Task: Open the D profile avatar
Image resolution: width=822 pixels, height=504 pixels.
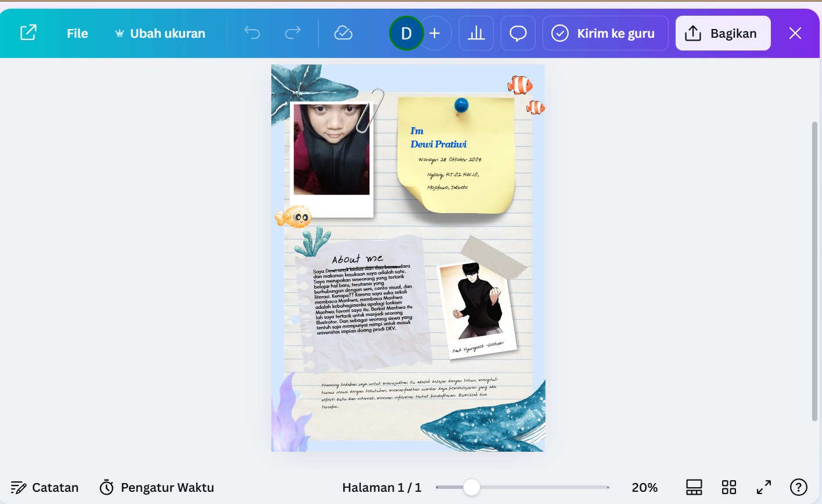Action: click(406, 33)
